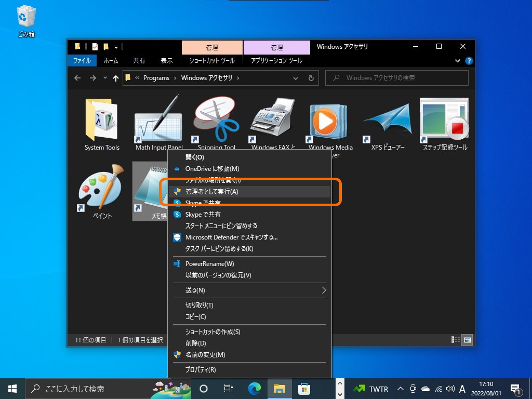Open File Explorer on the taskbar
Viewport: 532px width, 399px height.
[x=279, y=389]
